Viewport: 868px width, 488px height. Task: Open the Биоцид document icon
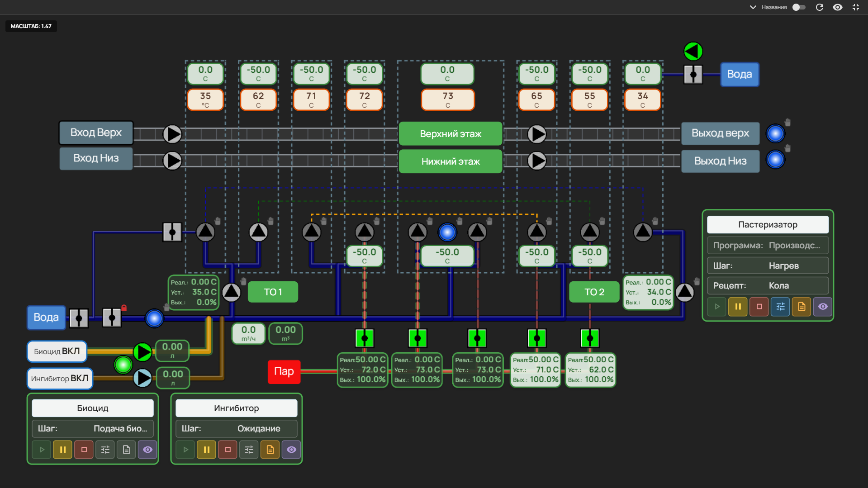coord(126,450)
